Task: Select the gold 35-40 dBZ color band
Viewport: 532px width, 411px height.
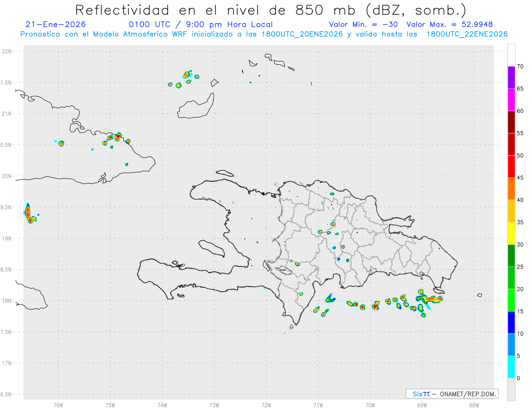Action: click(511, 211)
